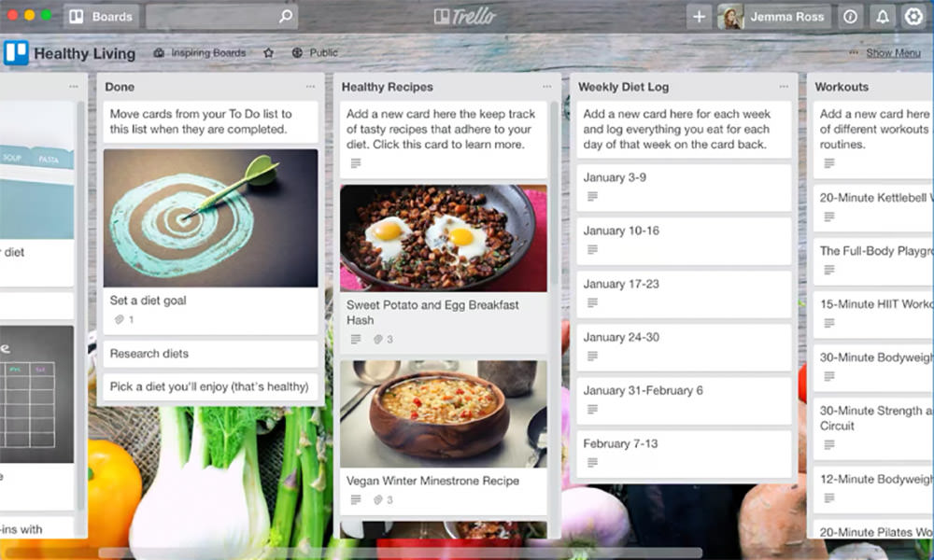Open the Boards menu button

point(101,17)
